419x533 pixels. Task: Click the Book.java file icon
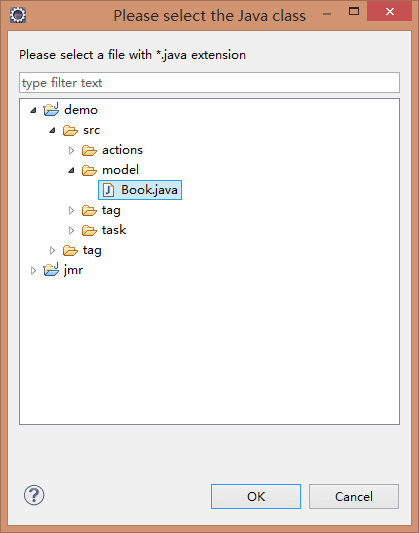(x=108, y=190)
